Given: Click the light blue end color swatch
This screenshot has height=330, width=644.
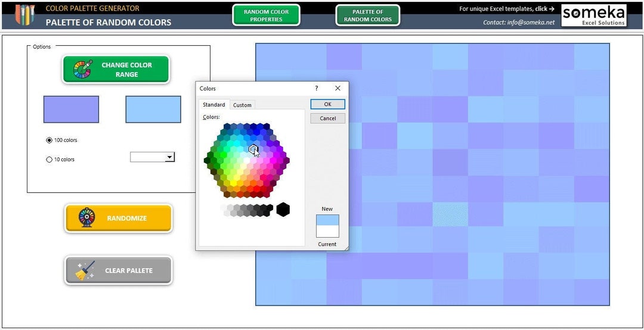Looking at the screenshot, I should 153,109.
